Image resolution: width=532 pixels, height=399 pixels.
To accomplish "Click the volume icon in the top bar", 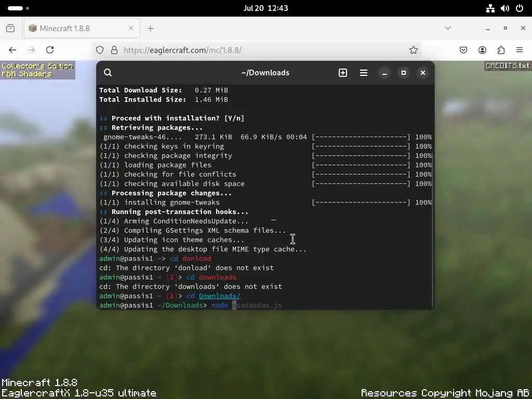I will click(505, 8).
